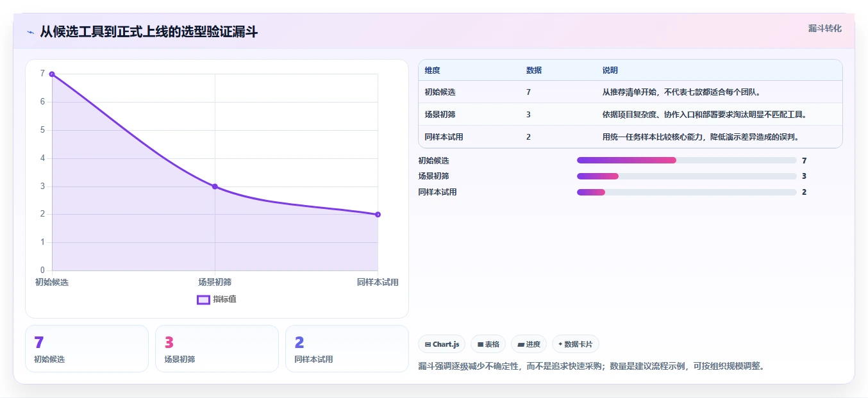Click the chart point at 同样本试用
The height and width of the screenshot is (398, 868).
[378, 215]
